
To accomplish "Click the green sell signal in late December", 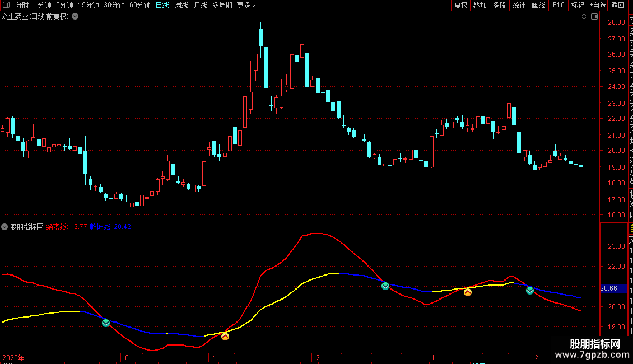I will (x=385, y=286).
